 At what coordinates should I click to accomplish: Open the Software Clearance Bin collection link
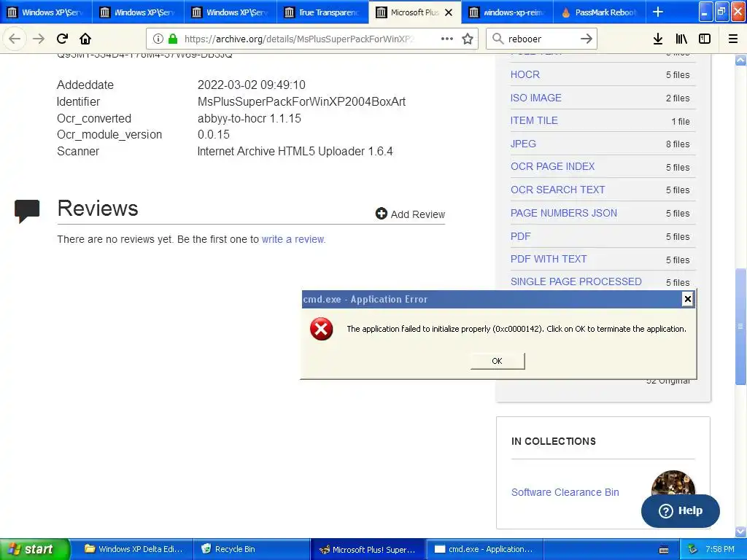(565, 492)
